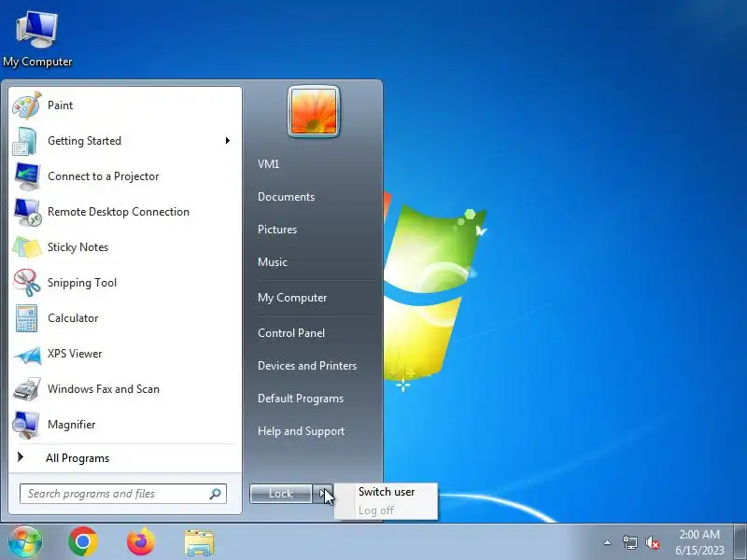
Task: Click the muted volume tray icon
Action: [x=652, y=542]
